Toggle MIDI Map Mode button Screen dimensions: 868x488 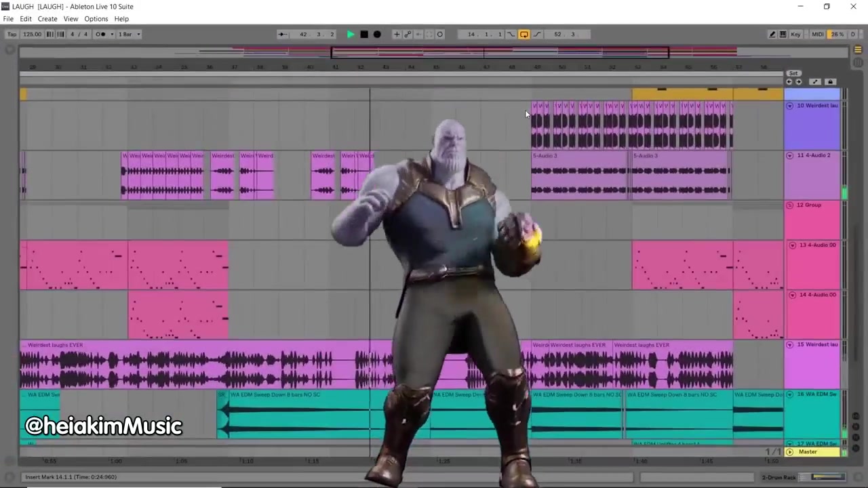tap(818, 35)
